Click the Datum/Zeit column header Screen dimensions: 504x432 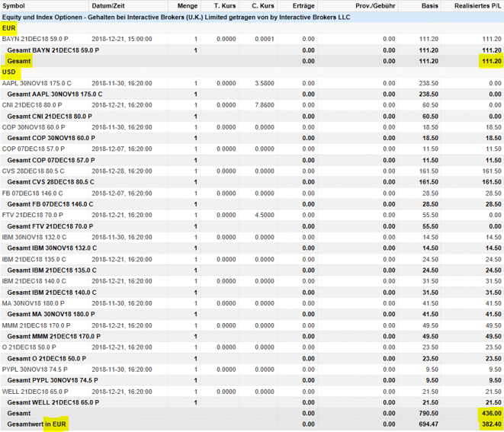[108, 6]
